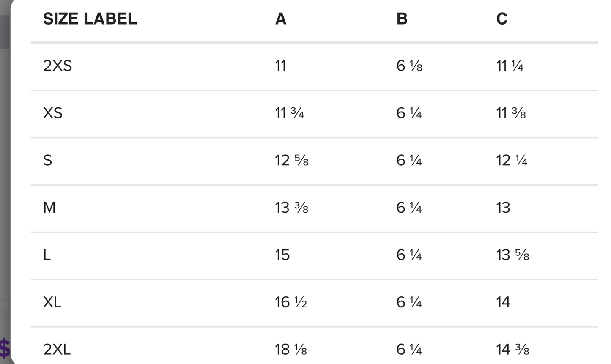The height and width of the screenshot is (364, 611).
Task: Click the purple dollar sign behind the popup
Action: (5, 348)
